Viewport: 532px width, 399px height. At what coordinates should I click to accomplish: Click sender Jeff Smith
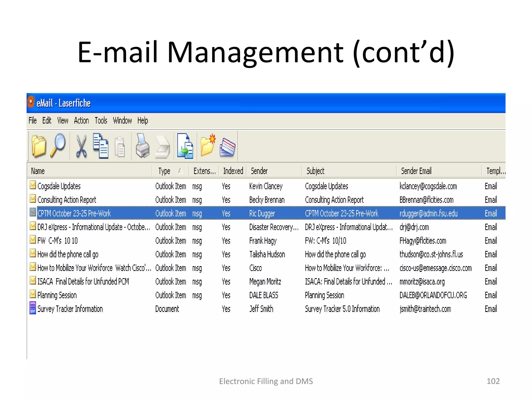click(x=261, y=309)
